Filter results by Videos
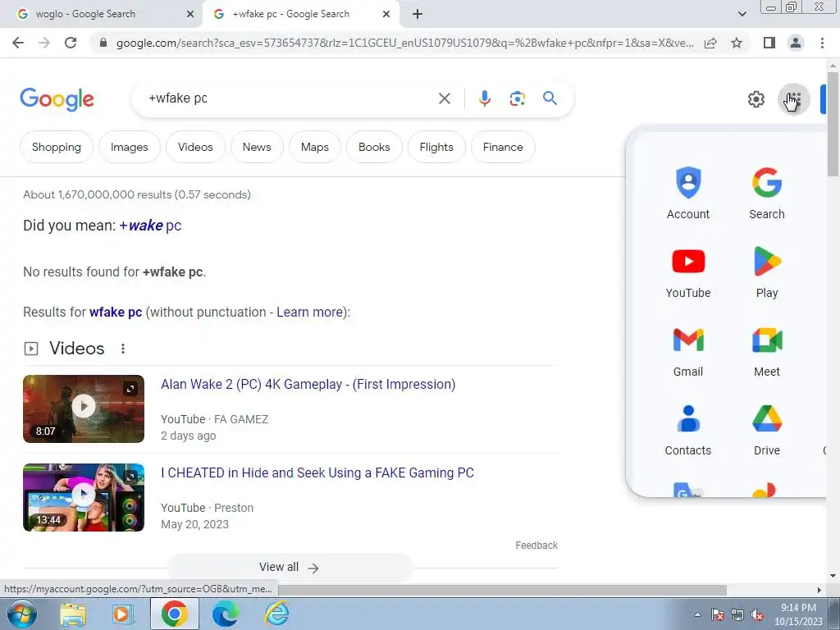 click(x=195, y=147)
